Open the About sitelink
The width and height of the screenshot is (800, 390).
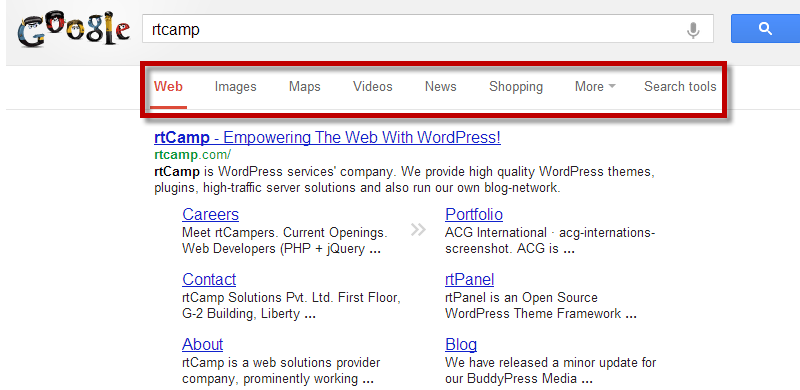click(203, 345)
